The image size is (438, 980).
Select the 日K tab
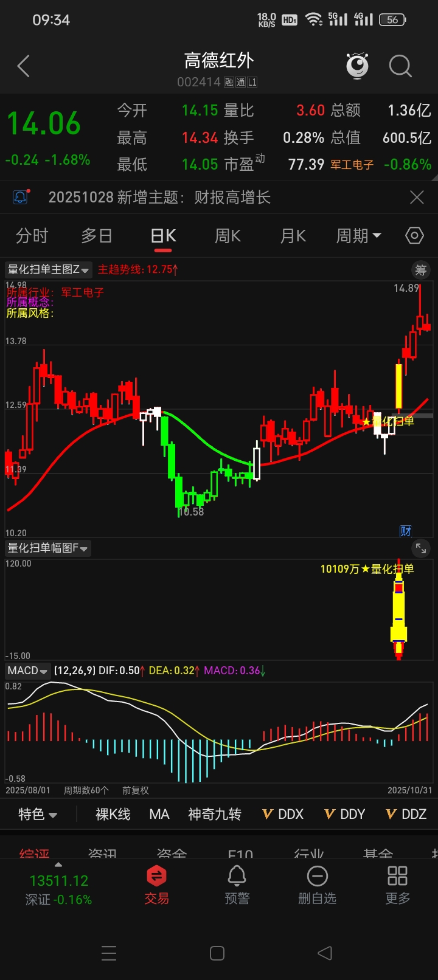tap(163, 235)
